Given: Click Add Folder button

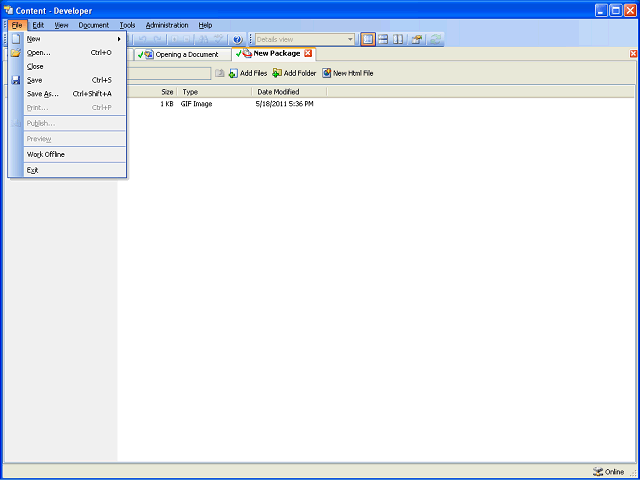Looking at the screenshot, I should [x=294, y=73].
